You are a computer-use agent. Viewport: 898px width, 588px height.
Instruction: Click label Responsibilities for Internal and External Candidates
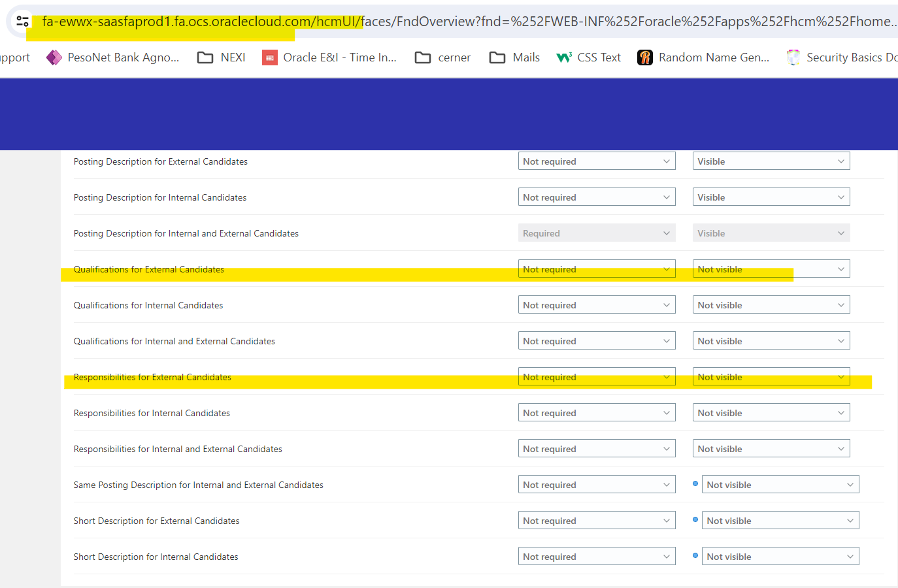178,449
